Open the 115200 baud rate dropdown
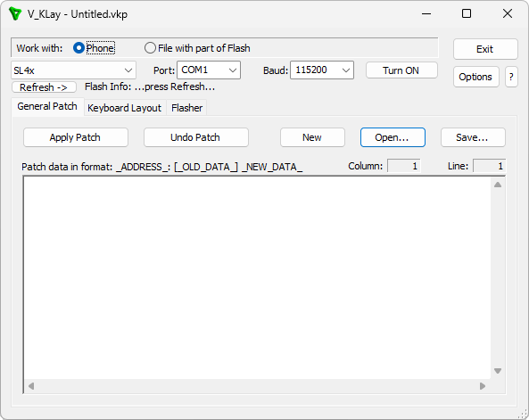The image size is (529, 420). [322, 70]
